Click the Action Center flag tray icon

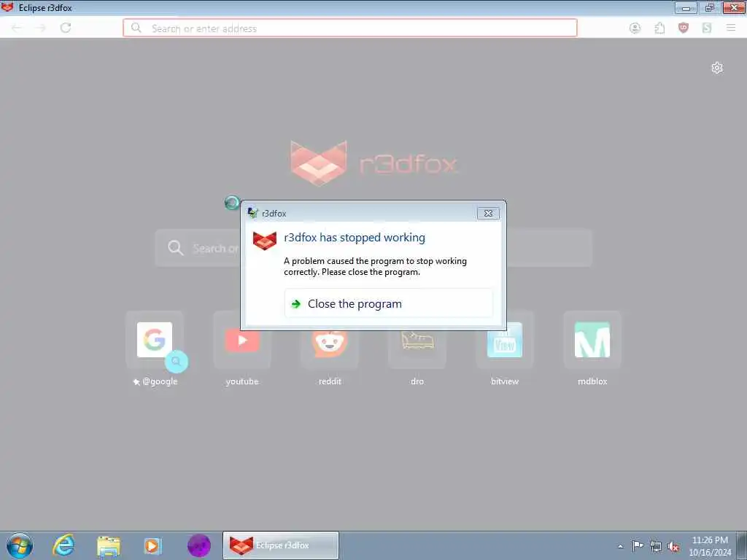pyautogui.click(x=638, y=546)
